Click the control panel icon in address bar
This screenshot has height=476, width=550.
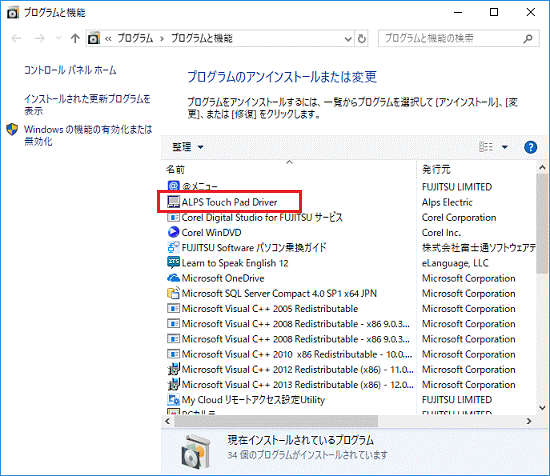pyautogui.click(x=94, y=38)
